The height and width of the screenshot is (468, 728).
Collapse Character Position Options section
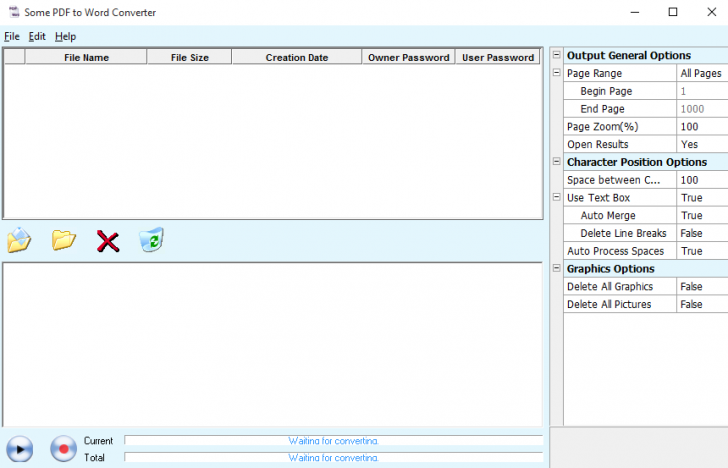[x=556, y=161]
